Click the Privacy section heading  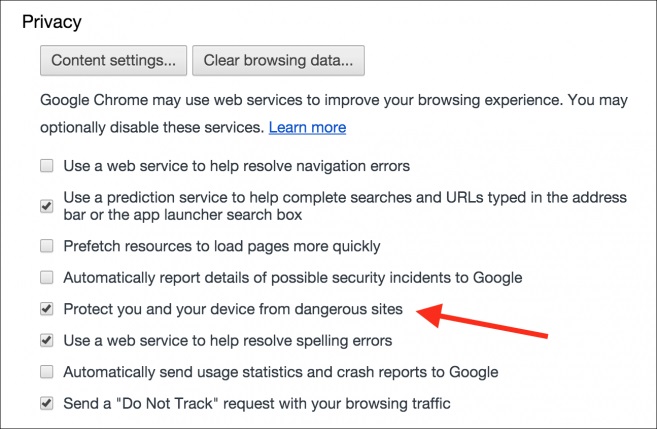51,21
